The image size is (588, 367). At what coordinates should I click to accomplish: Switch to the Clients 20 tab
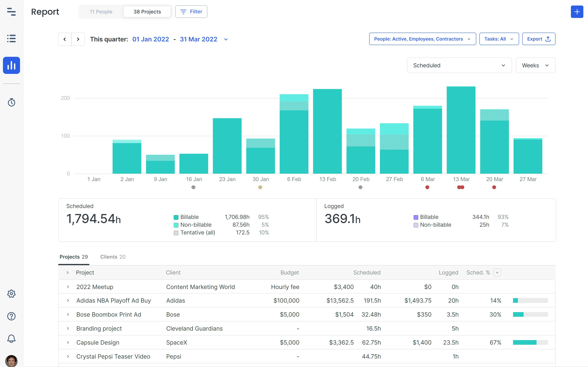[x=113, y=257]
